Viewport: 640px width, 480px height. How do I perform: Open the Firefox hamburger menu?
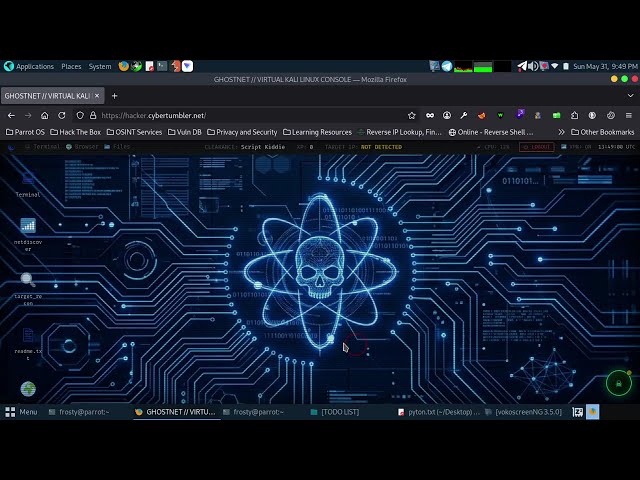pos(629,116)
